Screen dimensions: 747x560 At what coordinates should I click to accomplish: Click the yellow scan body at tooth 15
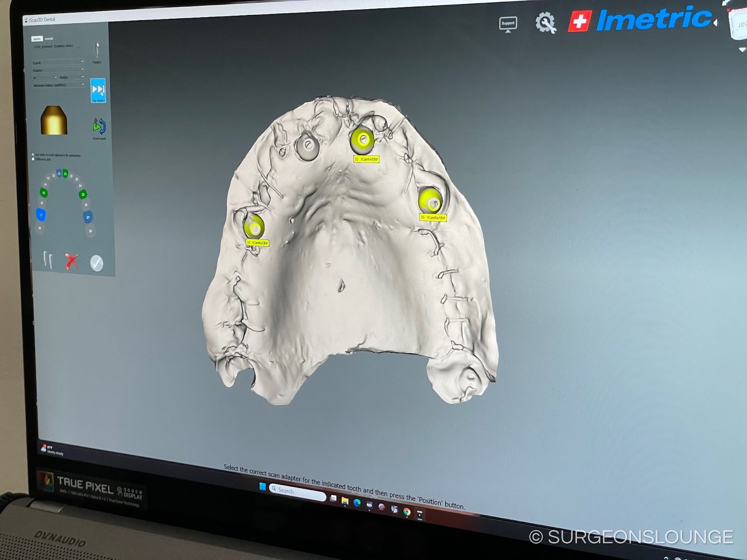point(254,226)
